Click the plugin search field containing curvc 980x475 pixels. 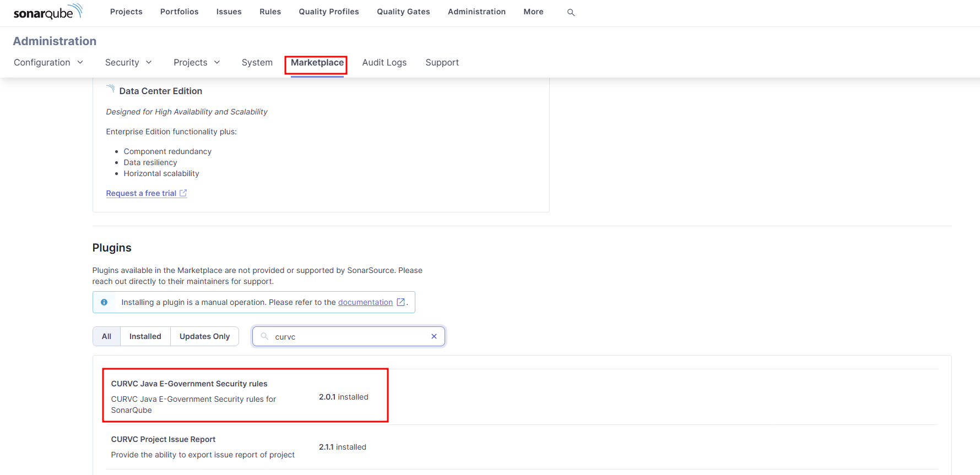click(349, 336)
